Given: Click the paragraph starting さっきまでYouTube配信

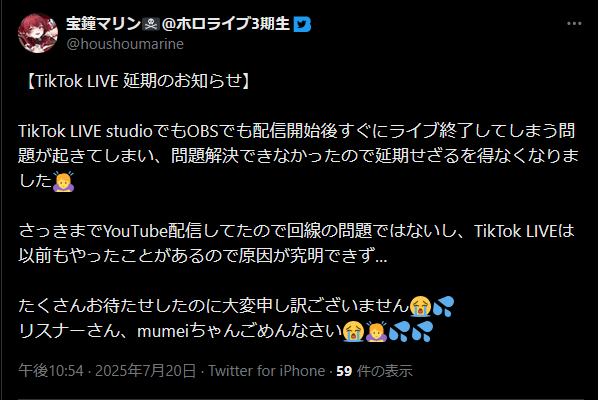Looking at the screenshot, I should click(x=296, y=243).
